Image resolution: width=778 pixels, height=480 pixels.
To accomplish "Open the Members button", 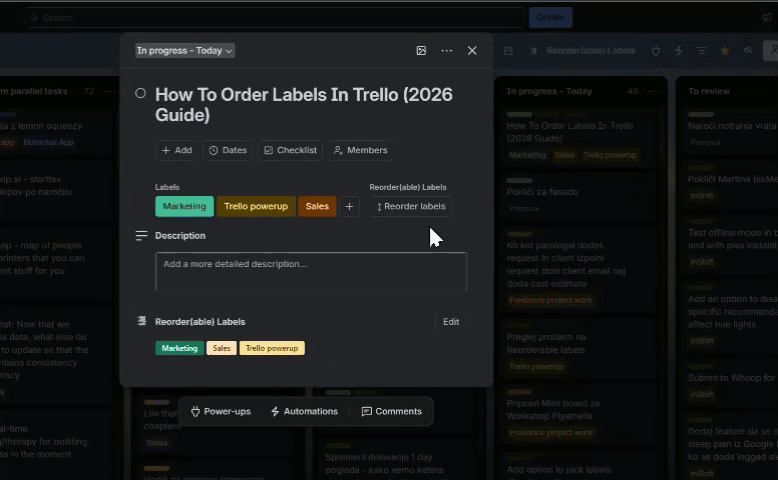I will click(360, 150).
